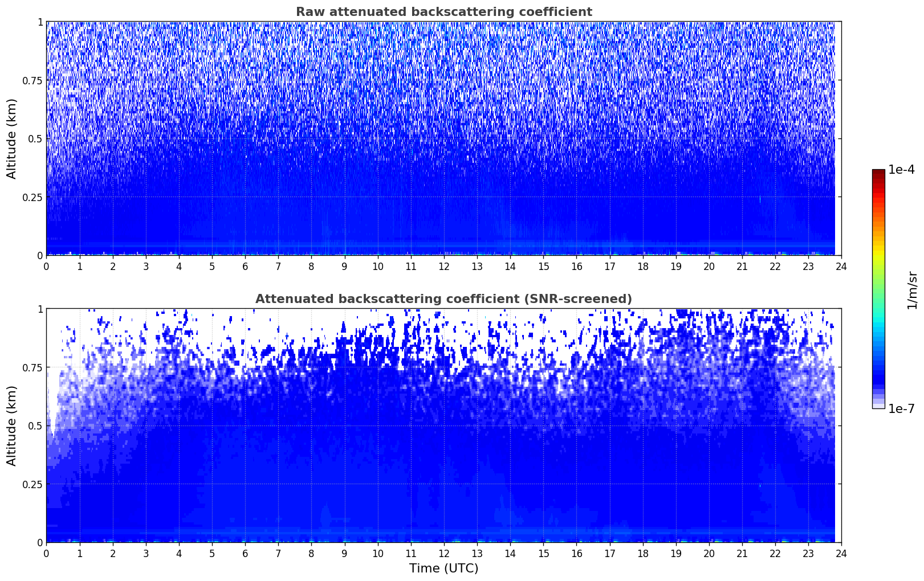Click the 'Raw attenuated backscattering coefficient' title

click(x=443, y=12)
